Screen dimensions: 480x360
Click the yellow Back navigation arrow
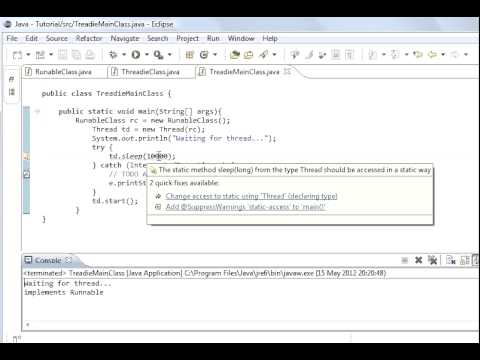432,54
